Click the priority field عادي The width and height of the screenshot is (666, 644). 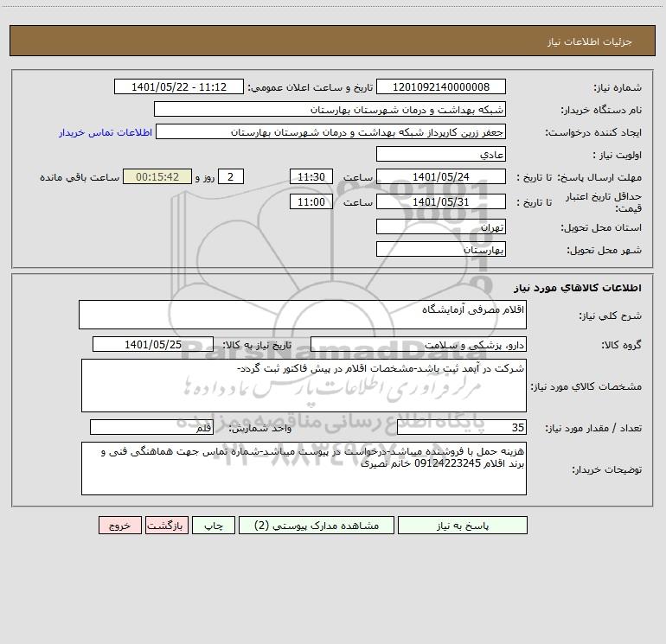click(441, 155)
